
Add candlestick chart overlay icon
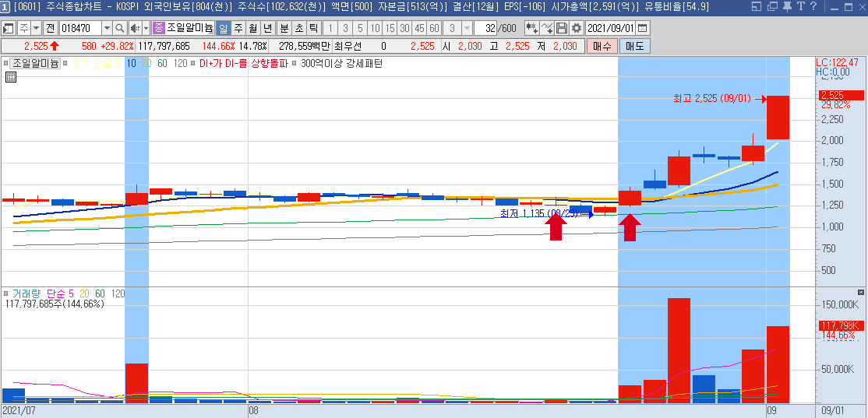pyautogui.click(x=532, y=28)
